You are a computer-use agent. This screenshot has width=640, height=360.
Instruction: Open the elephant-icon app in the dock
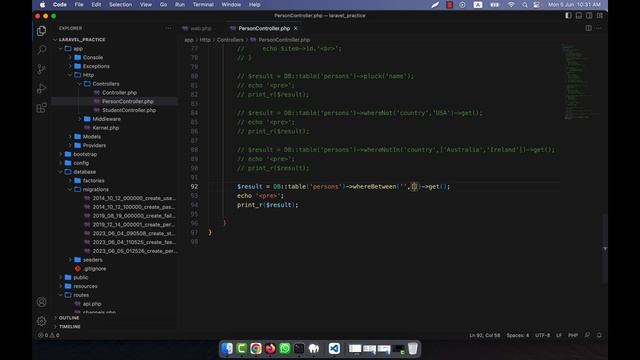point(313,349)
